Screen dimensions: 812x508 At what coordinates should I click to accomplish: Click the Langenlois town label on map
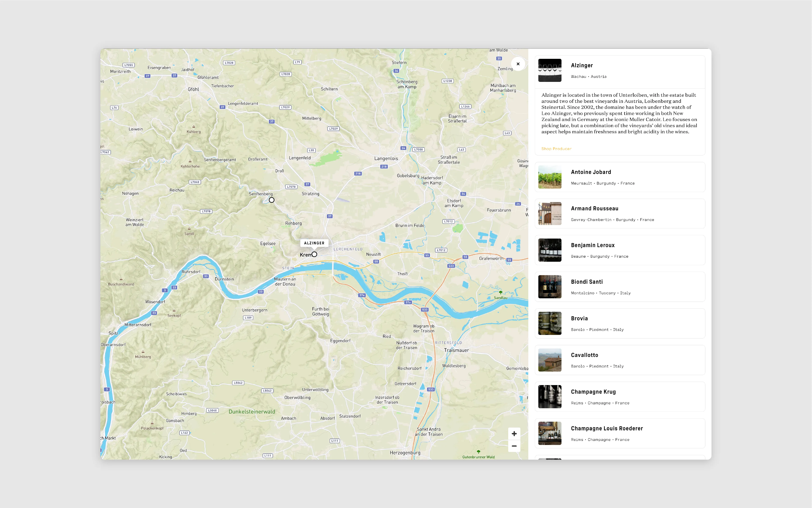(386, 159)
